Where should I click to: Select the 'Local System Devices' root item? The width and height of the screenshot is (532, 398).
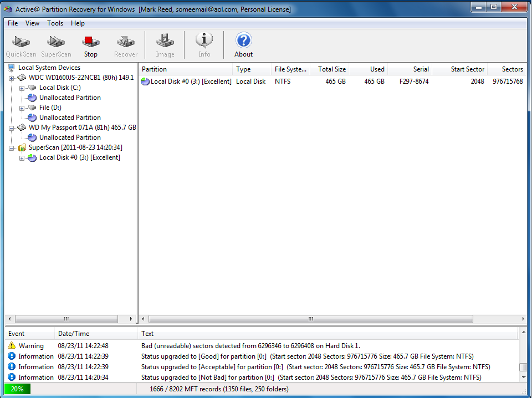(x=49, y=68)
